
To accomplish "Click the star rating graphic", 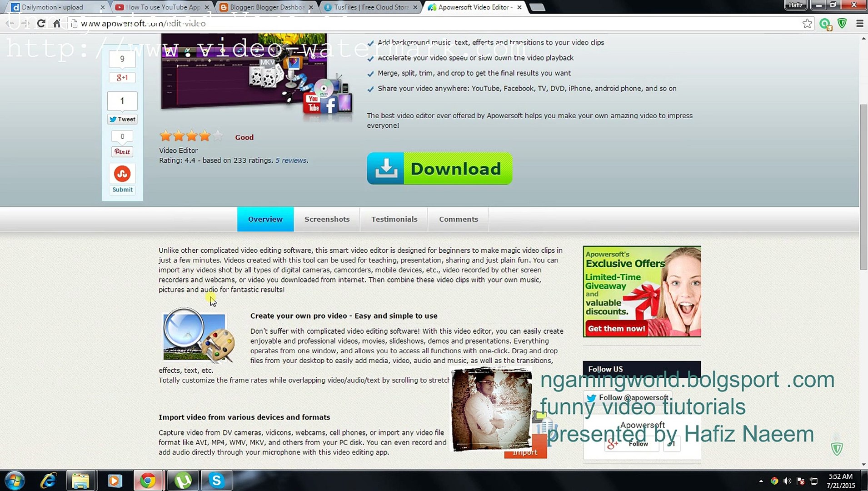I will (191, 135).
